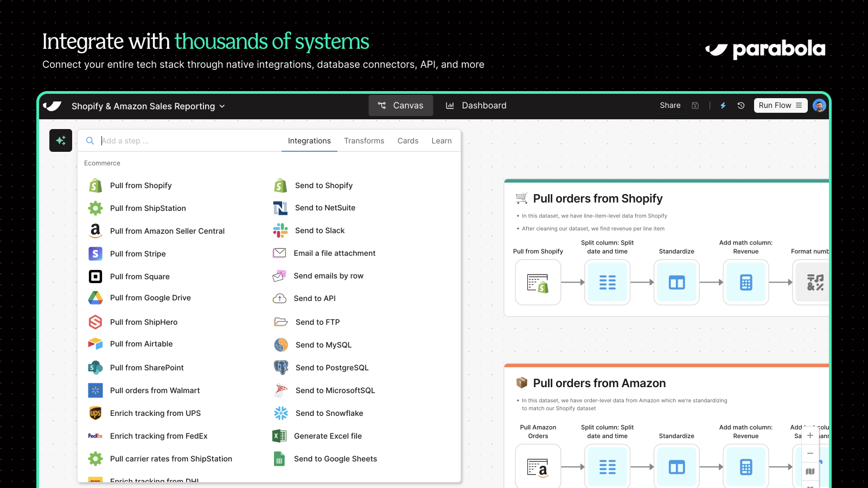Image resolution: width=868 pixels, height=488 pixels.
Task: Select the Pull Amazon Orders step card
Action: 538,466
